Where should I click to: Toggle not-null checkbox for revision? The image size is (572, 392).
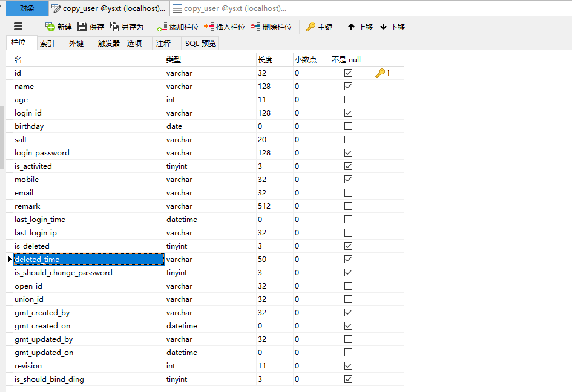[x=349, y=366]
